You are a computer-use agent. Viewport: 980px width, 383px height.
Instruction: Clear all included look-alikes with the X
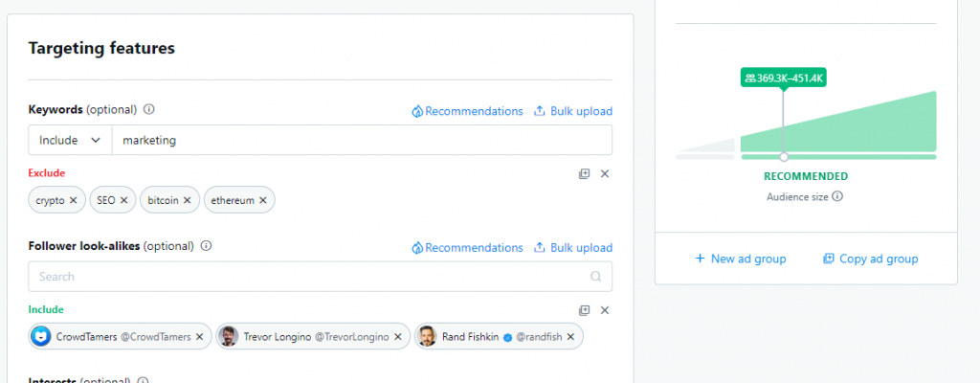(x=605, y=310)
